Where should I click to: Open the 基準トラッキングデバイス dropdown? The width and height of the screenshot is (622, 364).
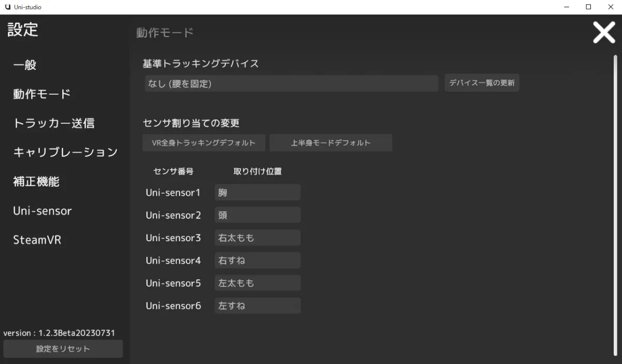(291, 83)
